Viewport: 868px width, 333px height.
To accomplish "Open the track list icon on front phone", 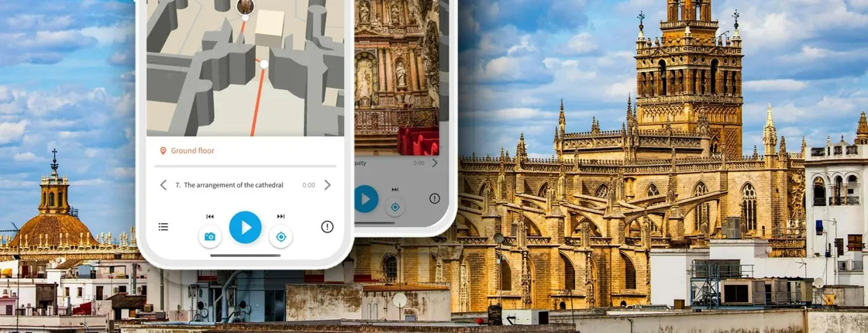I will click(x=164, y=226).
